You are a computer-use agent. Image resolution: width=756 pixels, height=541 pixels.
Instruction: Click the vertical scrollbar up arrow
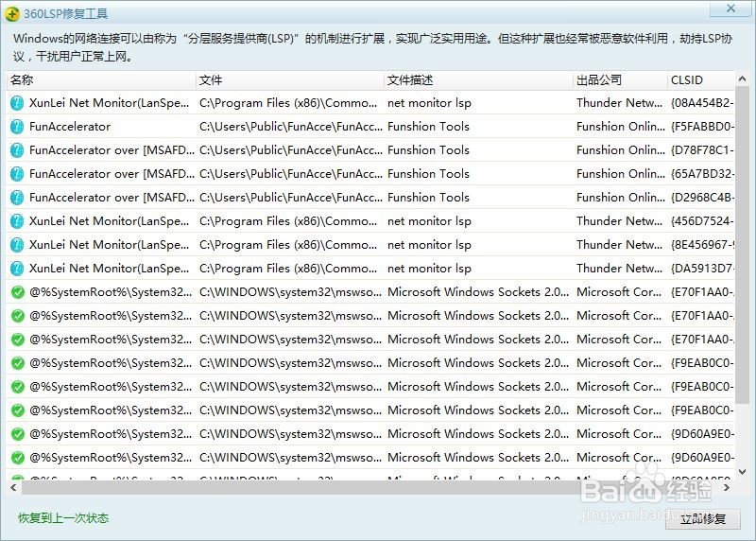tap(743, 79)
